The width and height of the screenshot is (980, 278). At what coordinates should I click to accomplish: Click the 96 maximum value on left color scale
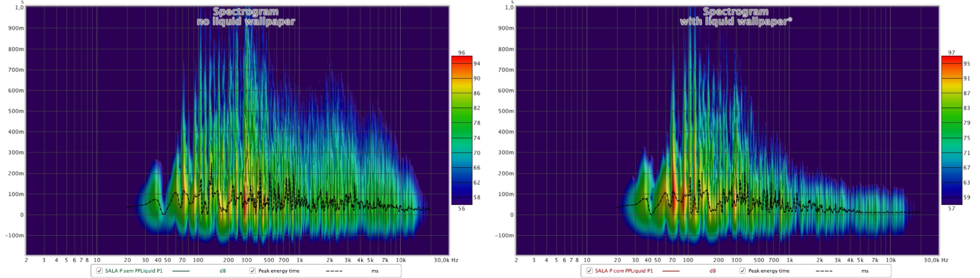(461, 52)
